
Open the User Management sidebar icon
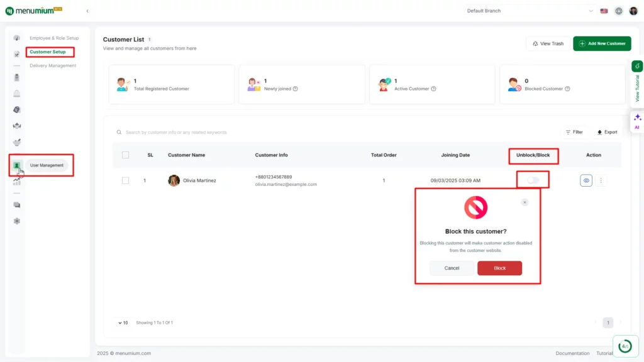coord(17,165)
